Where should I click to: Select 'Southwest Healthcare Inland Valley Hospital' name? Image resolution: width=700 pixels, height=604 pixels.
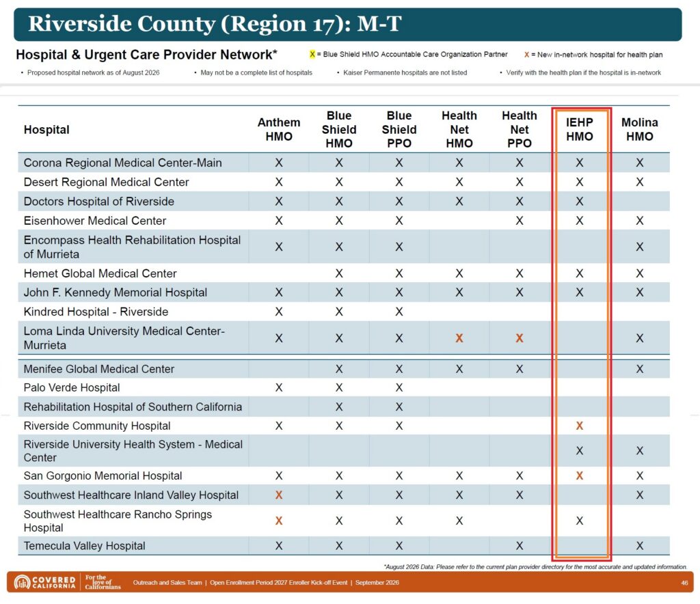131,495
